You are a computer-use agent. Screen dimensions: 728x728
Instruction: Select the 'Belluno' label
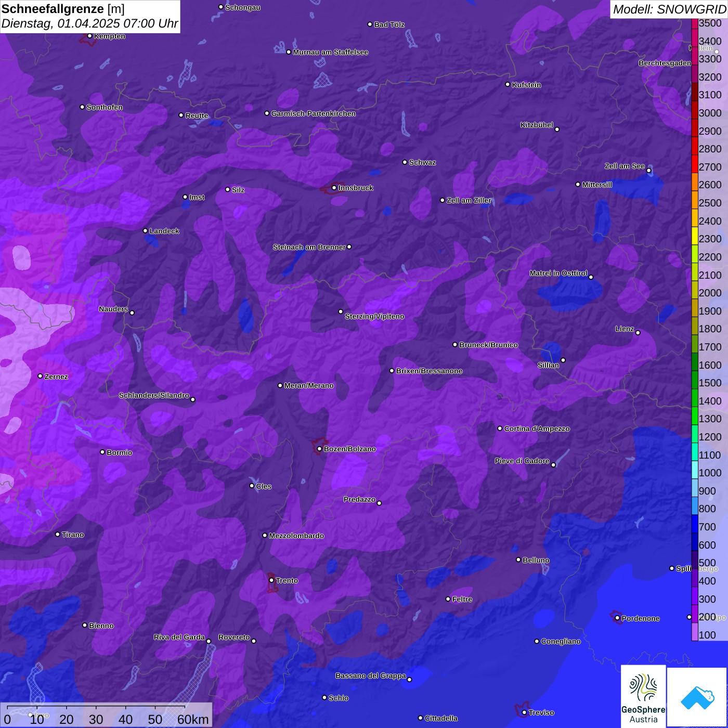[536, 560]
